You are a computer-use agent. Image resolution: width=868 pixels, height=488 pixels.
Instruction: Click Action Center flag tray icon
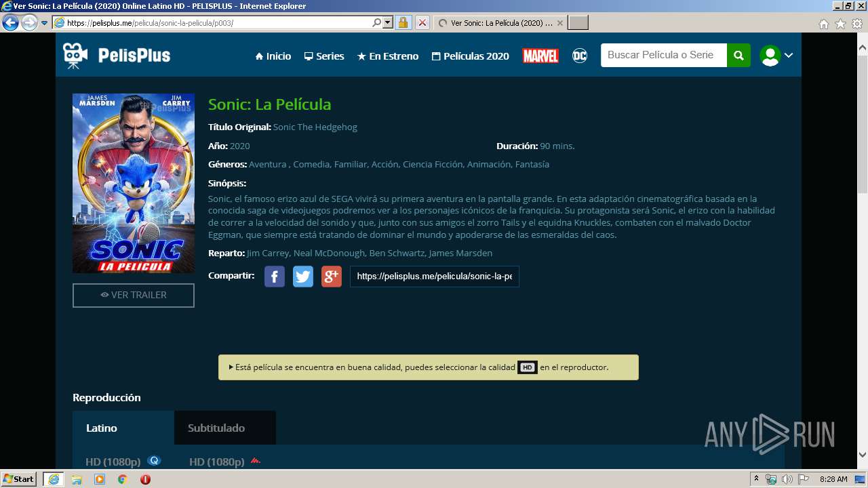(803, 479)
